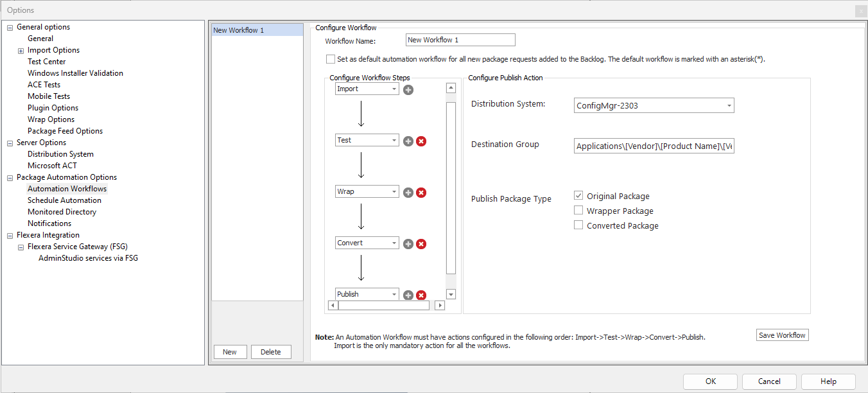
Task: Select General options root node
Action: [44, 27]
